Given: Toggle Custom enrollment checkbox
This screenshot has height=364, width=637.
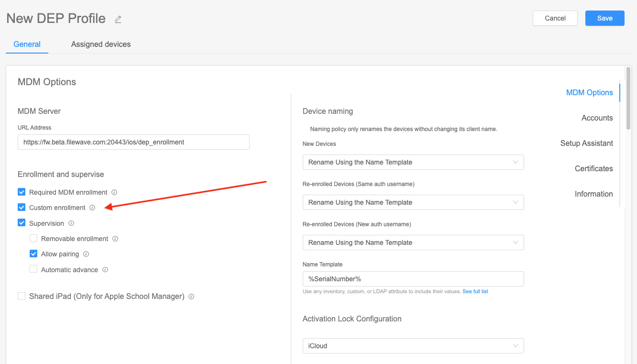Looking at the screenshot, I should pos(22,208).
